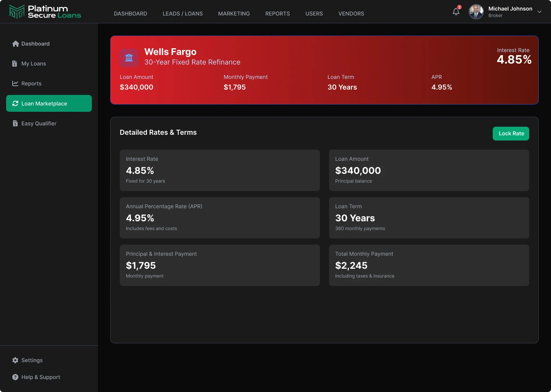Click the Fixed for 30 years caption
Viewport: 551px width, 392px height.
tap(145, 181)
